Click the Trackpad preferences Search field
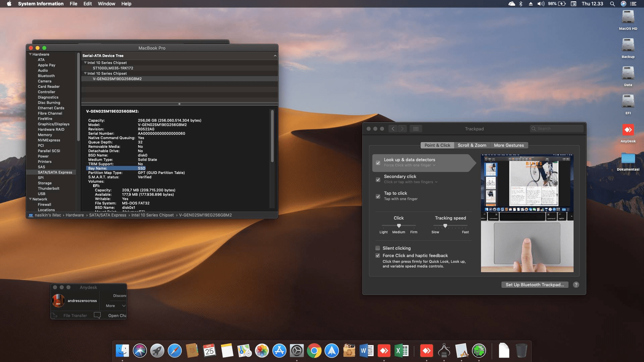Screen dimensions: 644x362 pos(556,129)
